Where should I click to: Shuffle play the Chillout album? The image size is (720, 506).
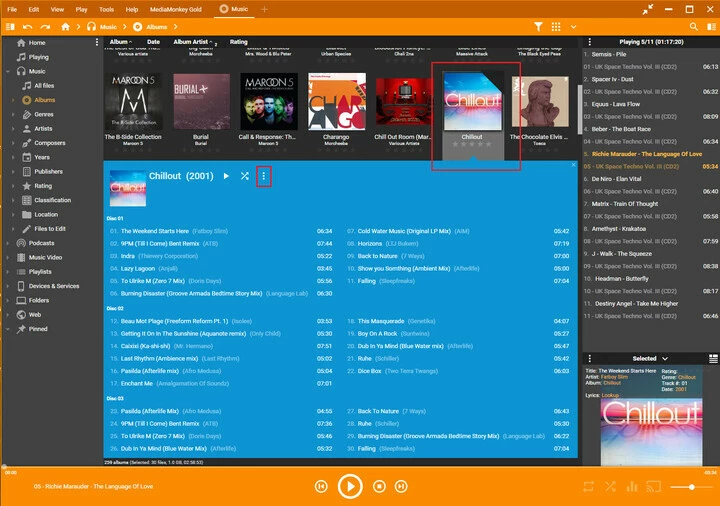tap(245, 176)
